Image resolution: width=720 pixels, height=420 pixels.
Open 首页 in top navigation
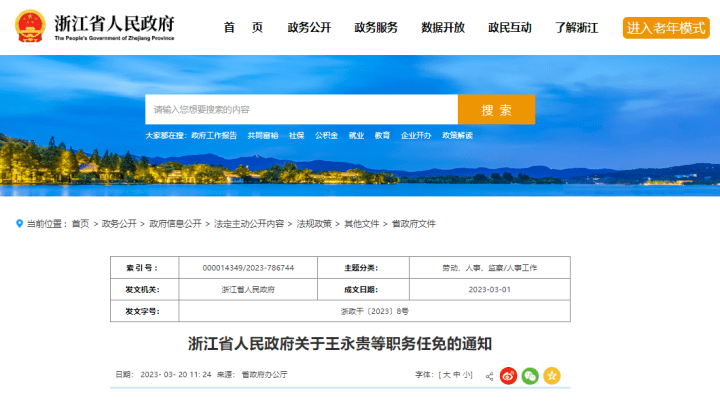pyautogui.click(x=243, y=28)
